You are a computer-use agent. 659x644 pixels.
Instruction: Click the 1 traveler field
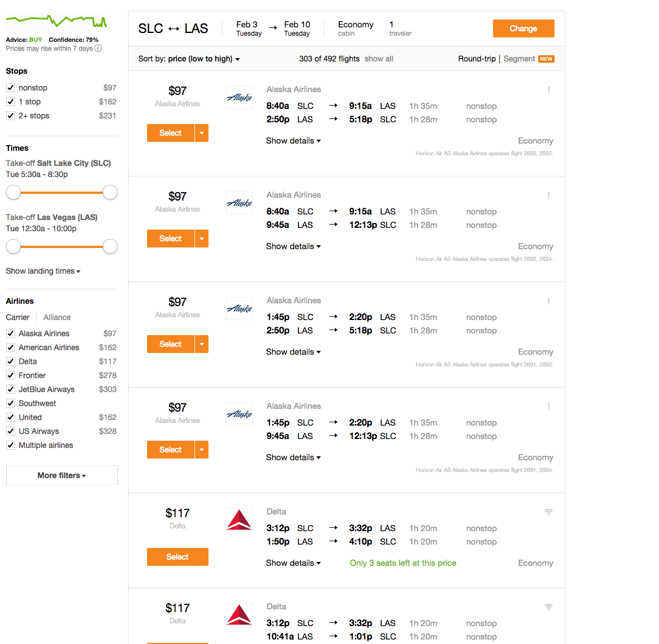click(x=400, y=28)
